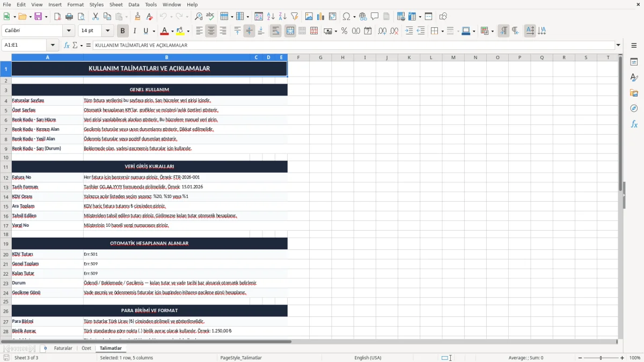644x362 pixels.
Task: Open the sidebar Functions deck
Action: pos(634,124)
